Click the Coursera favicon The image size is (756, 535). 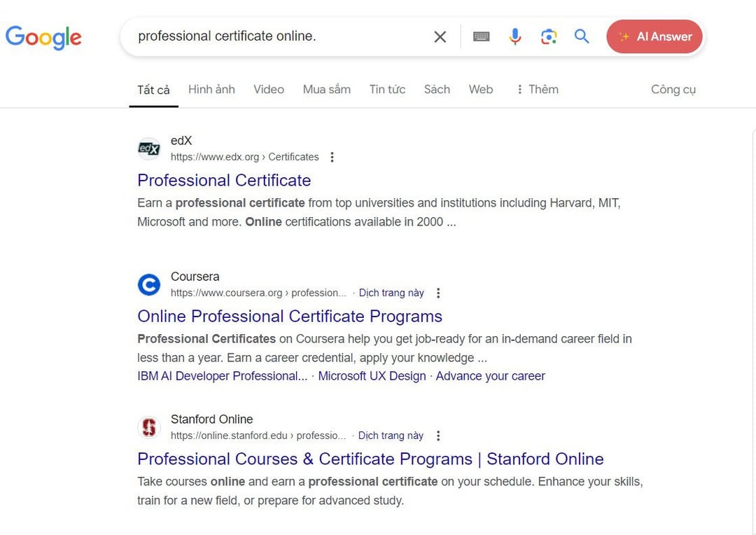[149, 284]
